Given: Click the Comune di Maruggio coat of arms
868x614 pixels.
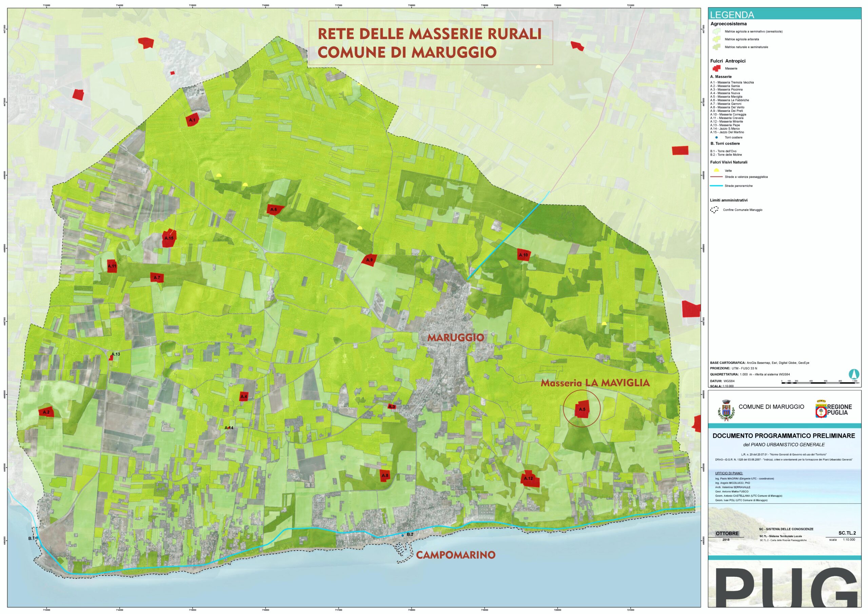Looking at the screenshot, I should point(726,410).
